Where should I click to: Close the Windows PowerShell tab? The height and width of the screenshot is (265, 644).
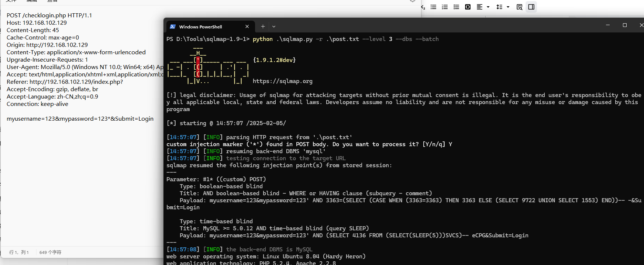[247, 27]
